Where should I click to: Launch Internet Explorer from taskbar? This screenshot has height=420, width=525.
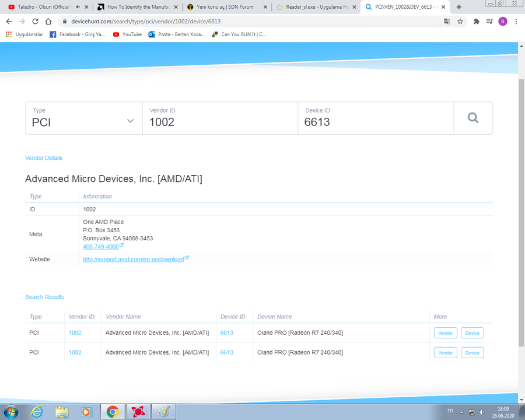[37, 412]
